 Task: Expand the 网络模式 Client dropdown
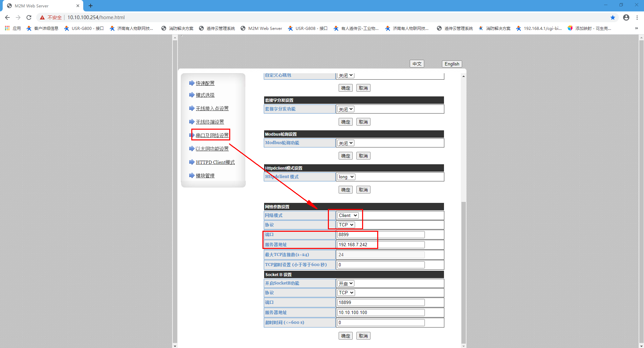(x=348, y=215)
